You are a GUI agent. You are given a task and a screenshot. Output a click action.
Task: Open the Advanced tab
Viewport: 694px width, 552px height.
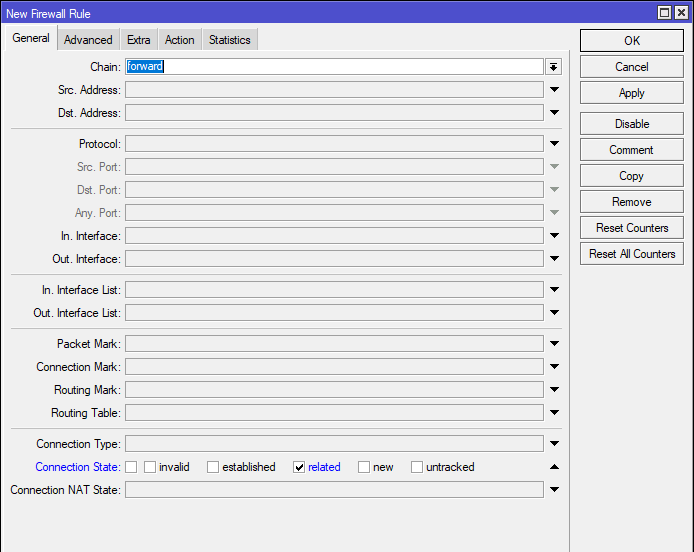tap(88, 40)
